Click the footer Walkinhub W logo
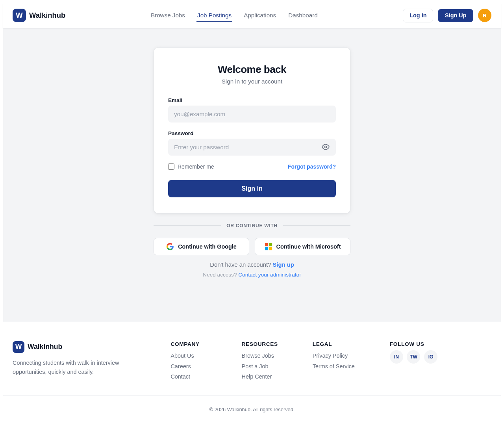Image resolution: width=504 pixels, height=427 pixels. click(x=19, y=347)
